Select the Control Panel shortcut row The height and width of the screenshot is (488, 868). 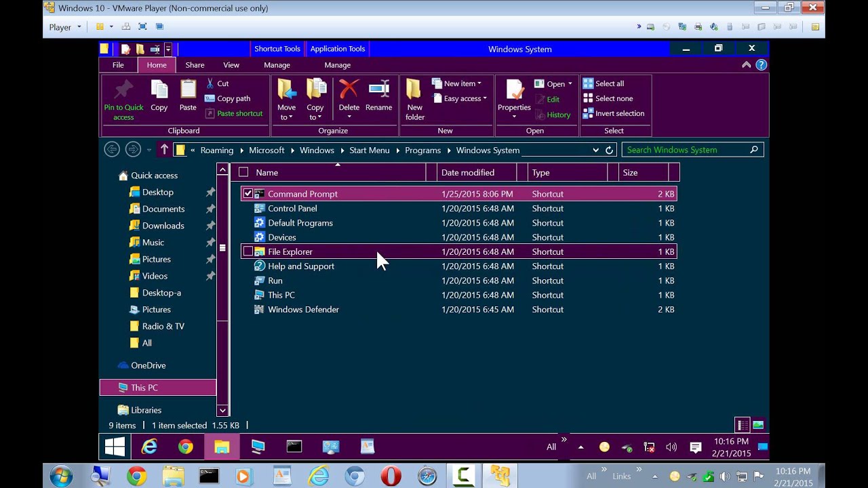point(458,208)
